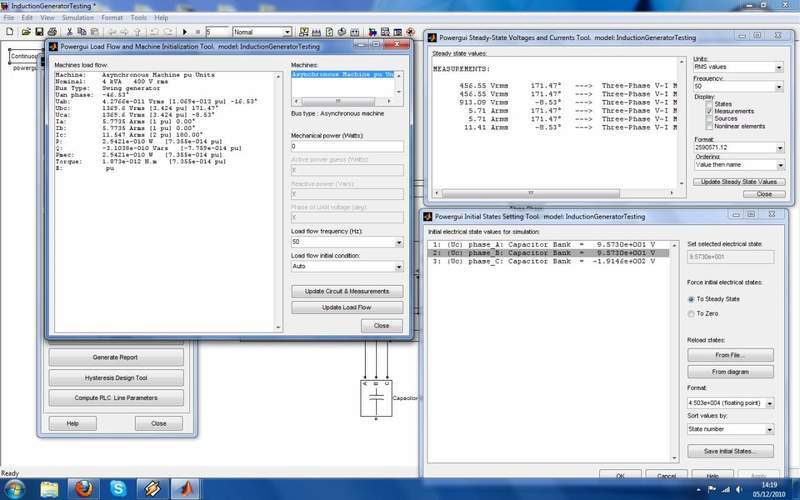Click the Update Load Flow button

[346, 307]
